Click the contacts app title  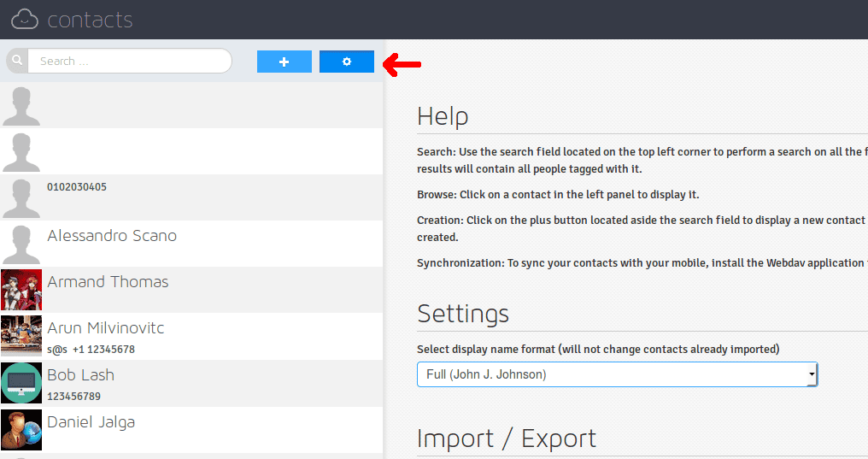point(91,20)
